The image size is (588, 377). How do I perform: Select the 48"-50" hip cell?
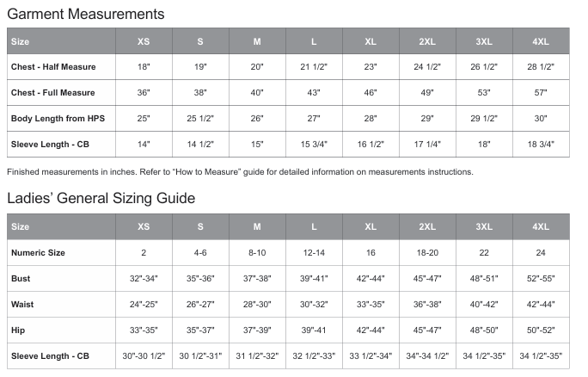(484, 331)
